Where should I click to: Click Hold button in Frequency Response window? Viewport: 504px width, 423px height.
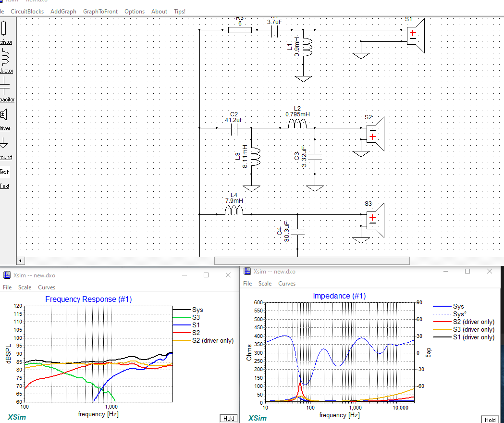click(x=229, y=418)
